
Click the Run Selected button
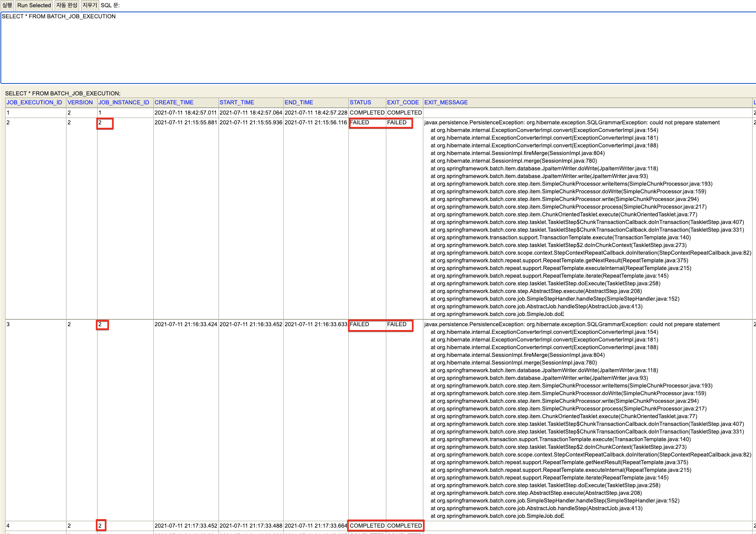click(34, 5)
